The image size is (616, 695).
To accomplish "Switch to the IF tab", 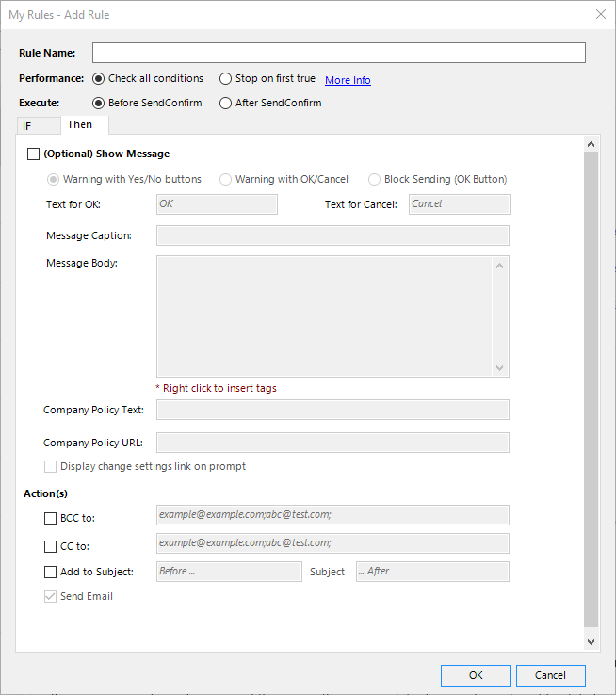I will pyautogui.click(x=27, y=125).
